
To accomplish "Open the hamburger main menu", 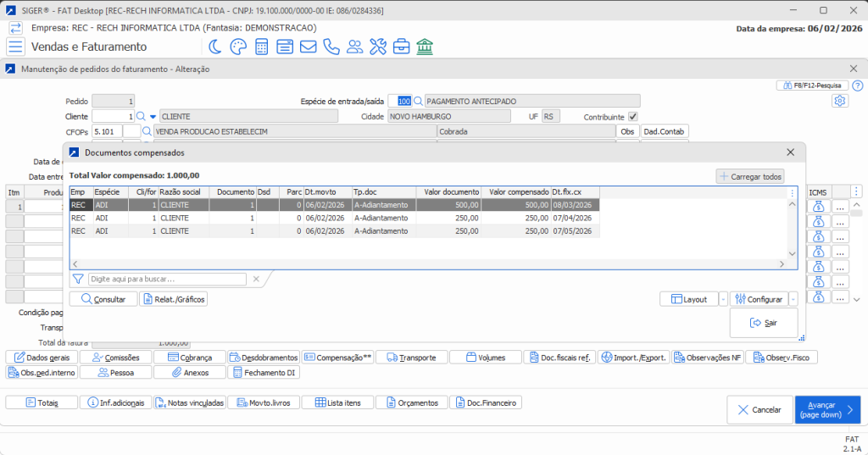I will click(x=15, y=47).
